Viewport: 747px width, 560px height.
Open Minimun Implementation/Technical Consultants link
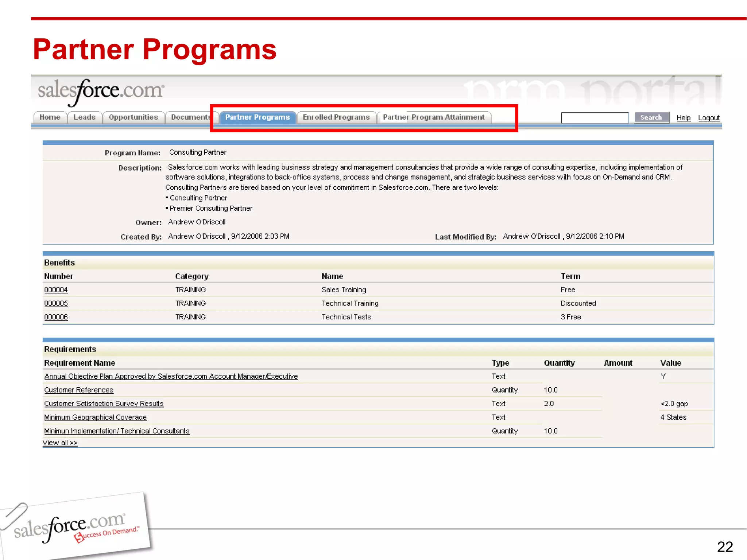(x=117, y=431)
